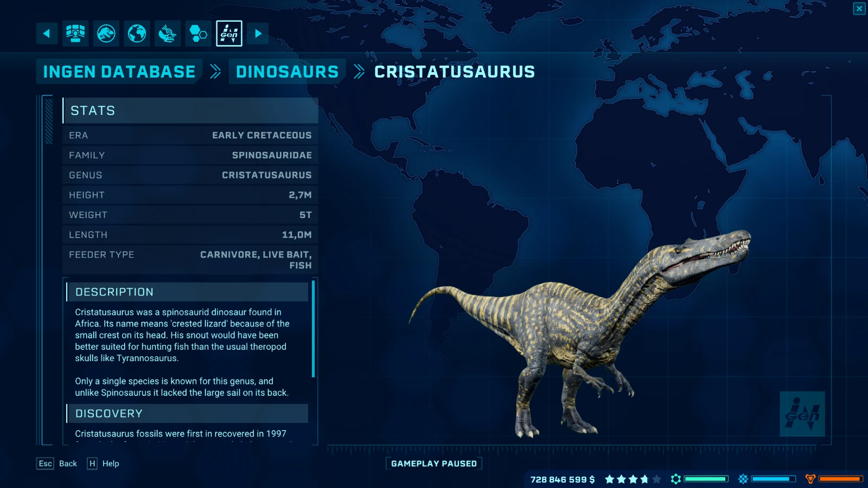The width and height of the screenshot is (868, 488).
Task: Select the FAMILY row label
Action: (x=87, y=156)
